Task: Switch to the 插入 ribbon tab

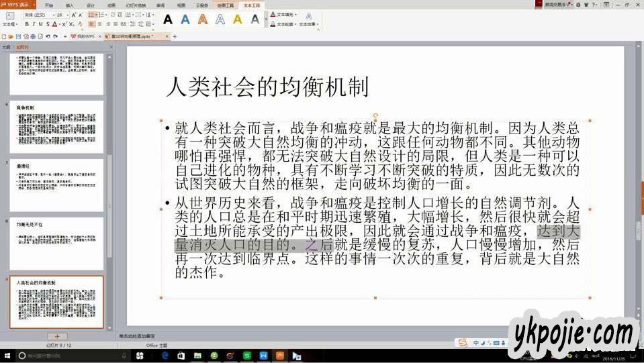Action: tap(69, 5)
